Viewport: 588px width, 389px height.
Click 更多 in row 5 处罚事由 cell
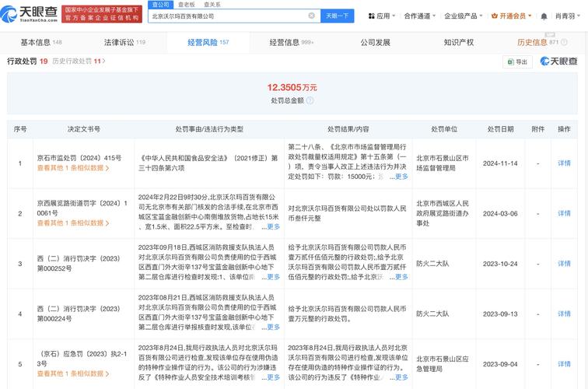click(273, 378)
